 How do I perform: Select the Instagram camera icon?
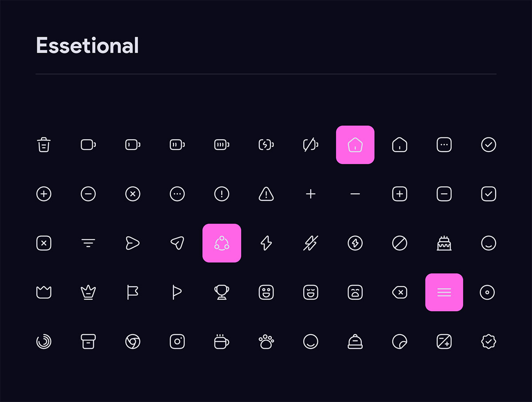(x=177, y=341)
